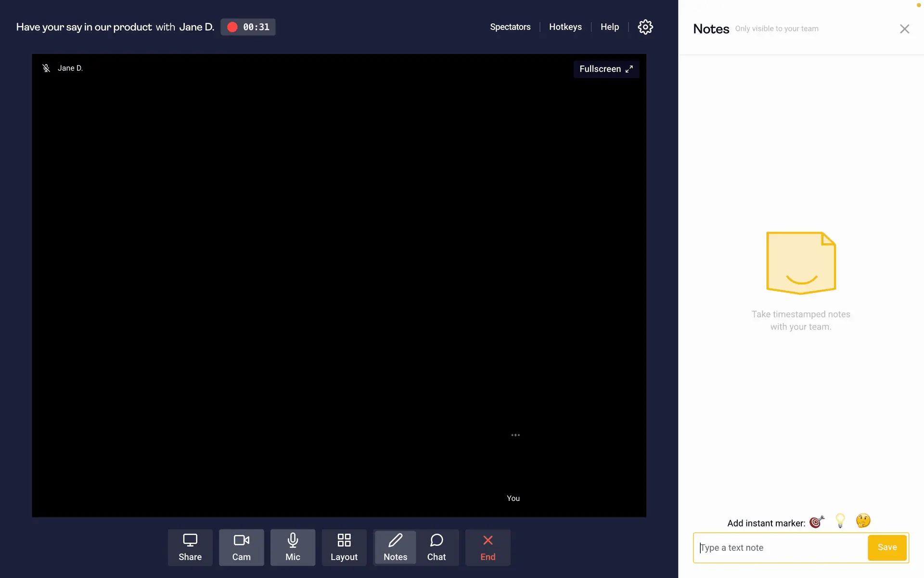Expand video with Fullscreen button

(606, 69)
